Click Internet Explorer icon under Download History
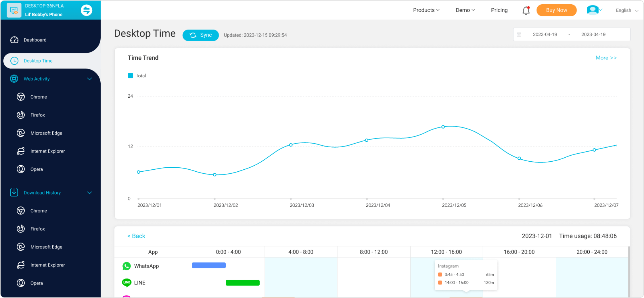The width and height of the screenshot is (644, 298). pos(21,265)
